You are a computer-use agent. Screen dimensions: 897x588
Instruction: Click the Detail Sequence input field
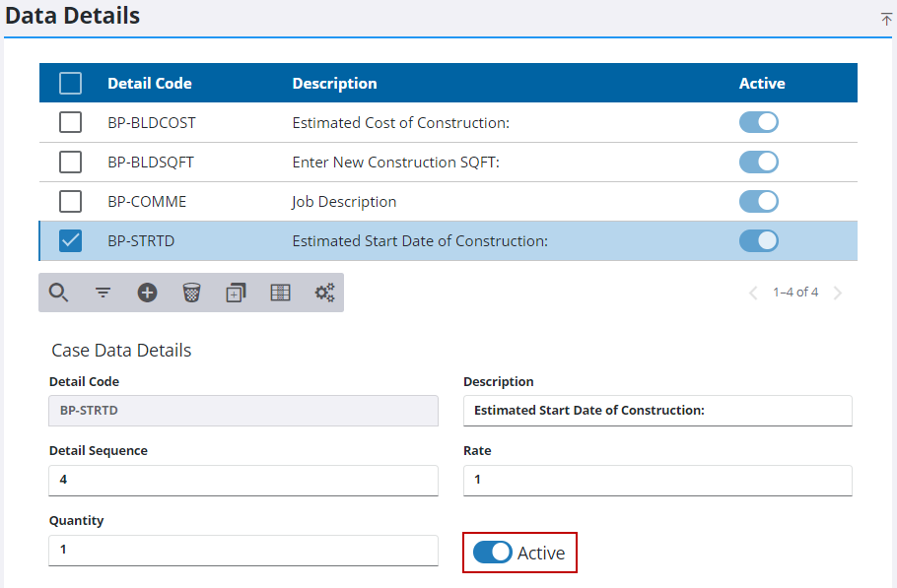point(243,480)
